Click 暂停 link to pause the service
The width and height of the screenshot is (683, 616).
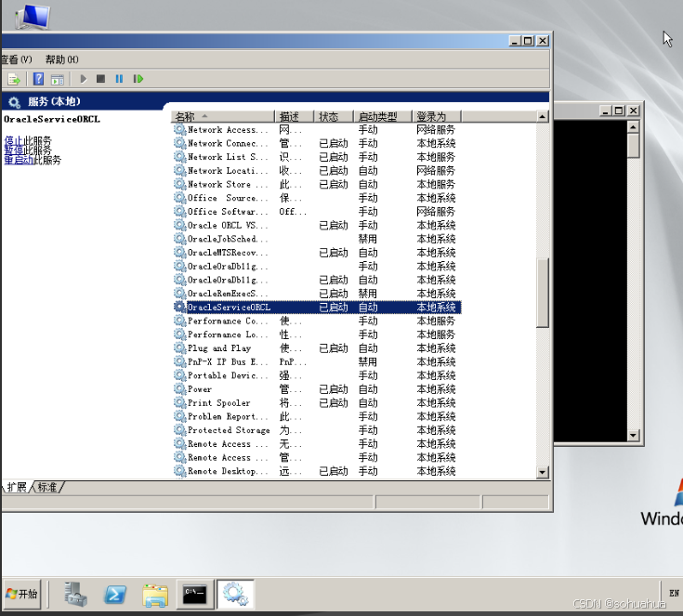tap(14, 150)
